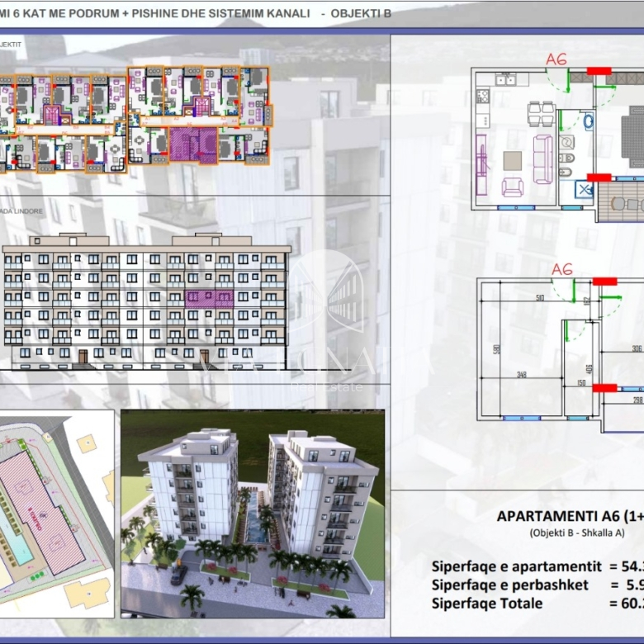Click the purple TV unit along the left wall

click(x=481, y=164)
